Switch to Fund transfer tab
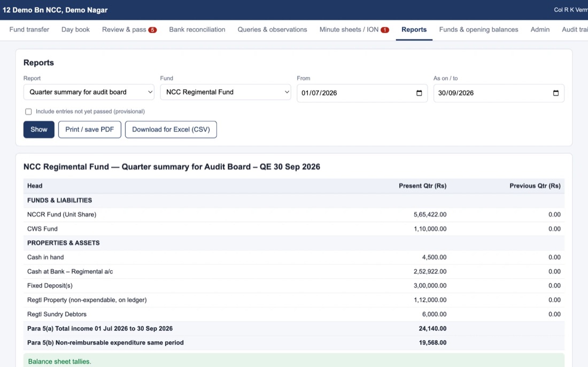 29,29
